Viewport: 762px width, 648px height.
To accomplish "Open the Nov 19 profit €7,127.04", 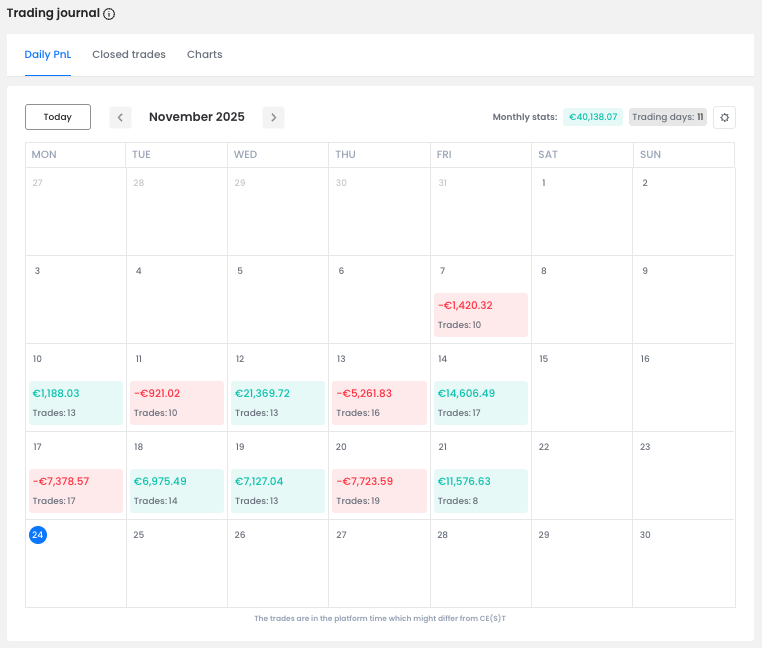I will point(278,490).
